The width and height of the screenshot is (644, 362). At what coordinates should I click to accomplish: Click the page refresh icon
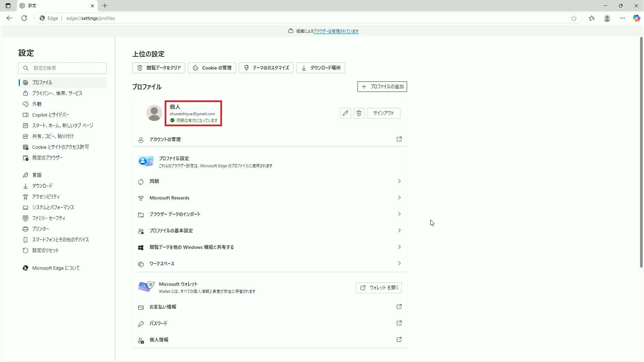click(24, 18)
